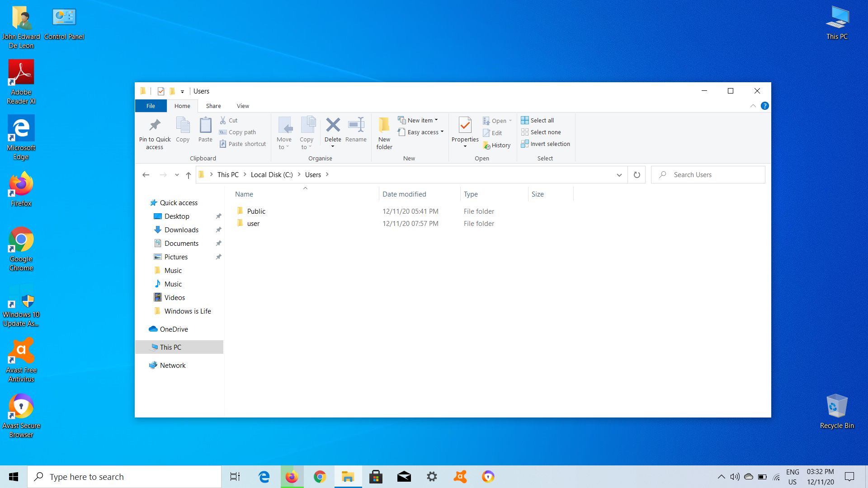
Task: Open the ribbon Help question icon
Action: (765, 106)
